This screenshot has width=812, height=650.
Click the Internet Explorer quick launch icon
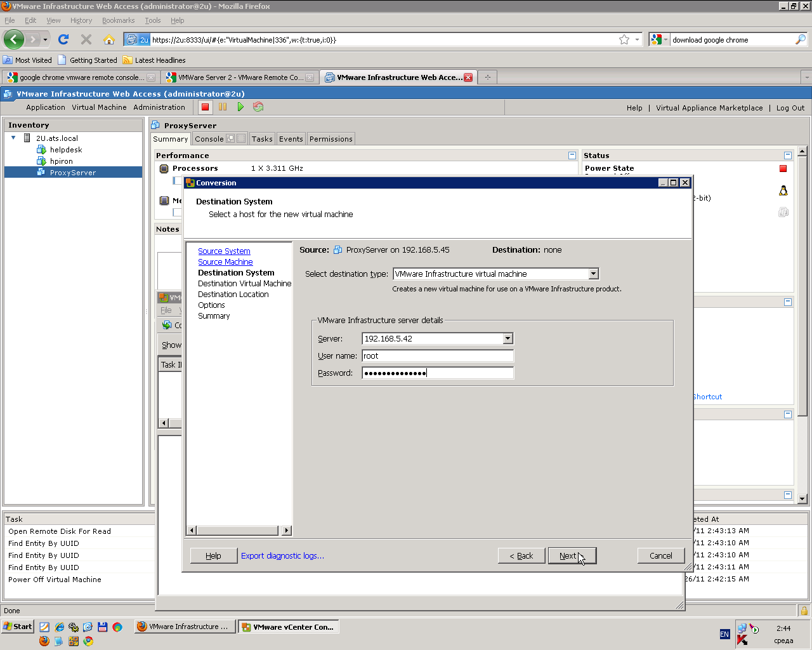[59, 627]
